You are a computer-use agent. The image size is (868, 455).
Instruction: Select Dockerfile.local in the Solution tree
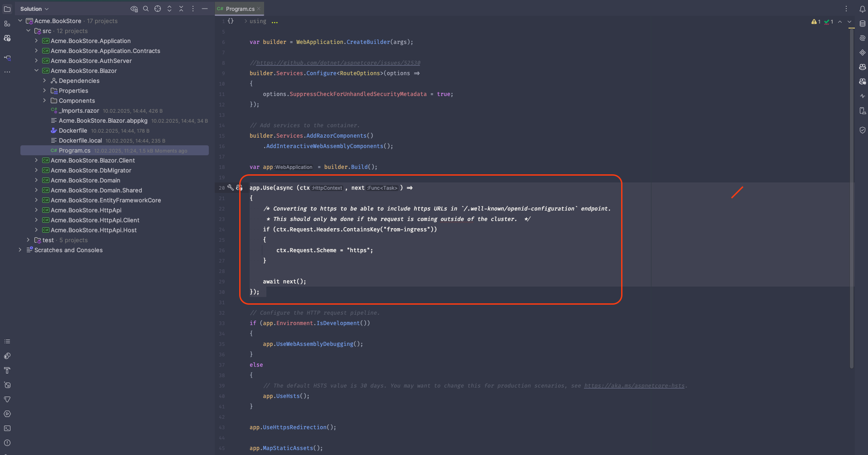tap(80, 140)
